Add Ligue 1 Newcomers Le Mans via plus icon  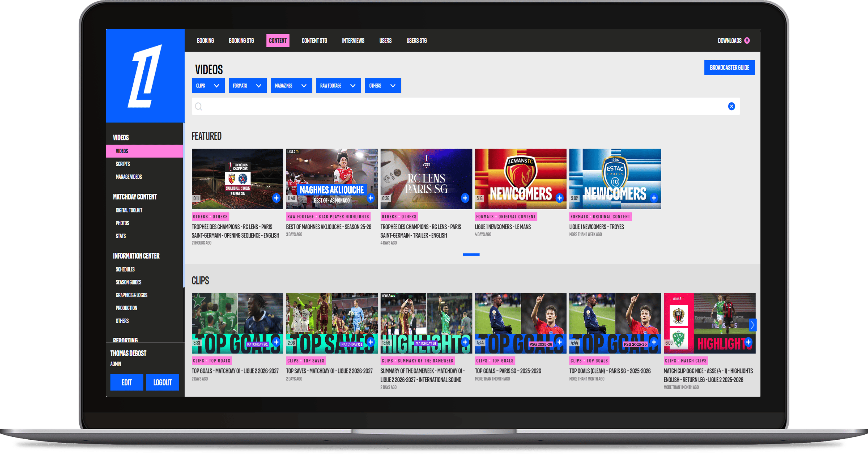(x=559, y=198)
